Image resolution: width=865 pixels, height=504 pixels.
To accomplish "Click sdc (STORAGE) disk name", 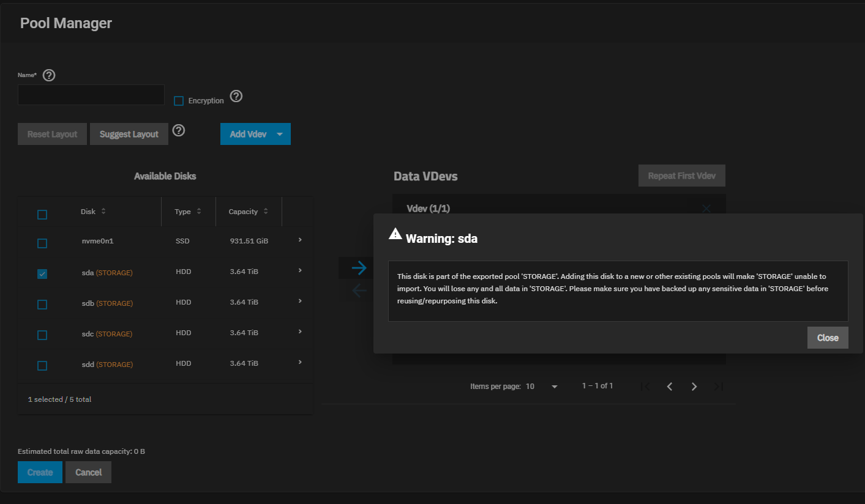I will pyautogui.click(x=107, y=334).
